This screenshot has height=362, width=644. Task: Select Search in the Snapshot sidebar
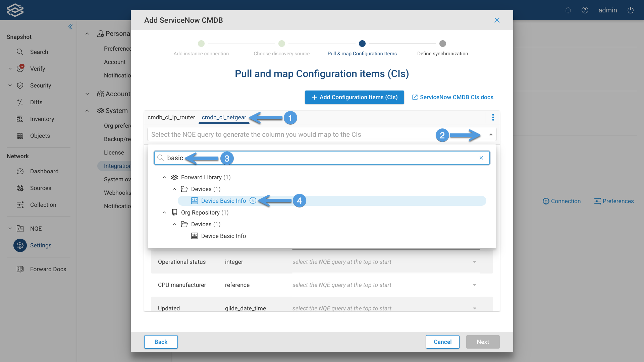pos(39,52)
